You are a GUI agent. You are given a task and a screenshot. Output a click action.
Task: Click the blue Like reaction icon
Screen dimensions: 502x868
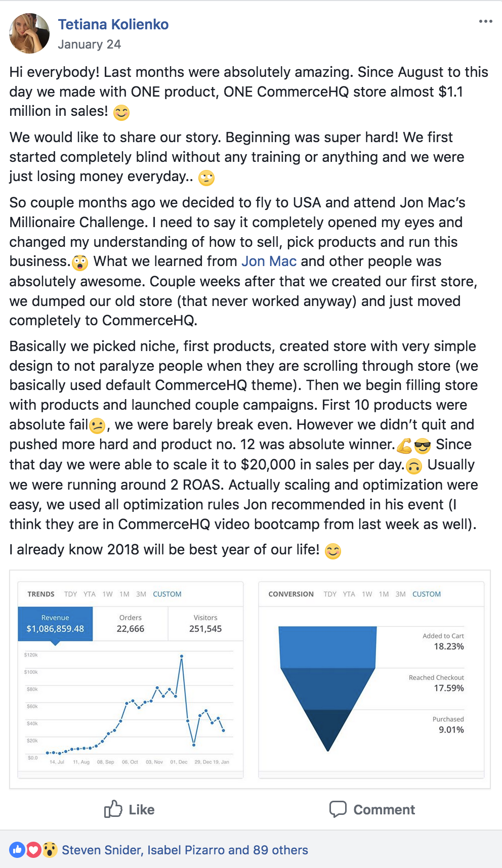(x=17, y=850)
